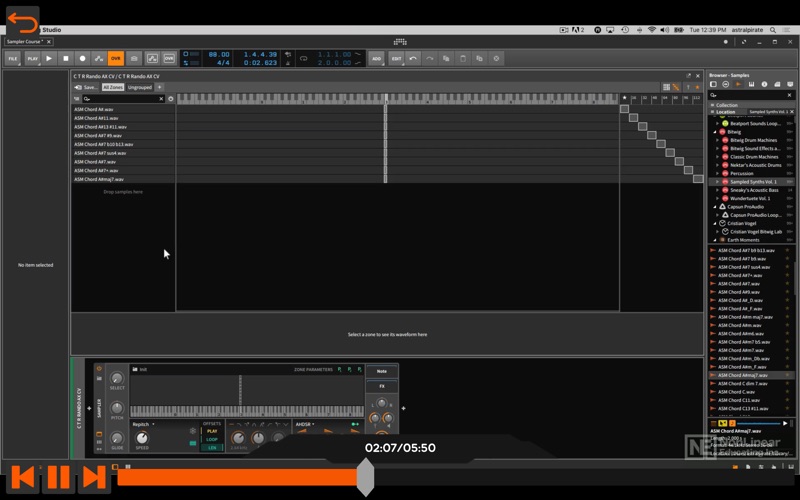Click the select-range star header in zone editor
The image size is (800, 500).
pos(624,98)
